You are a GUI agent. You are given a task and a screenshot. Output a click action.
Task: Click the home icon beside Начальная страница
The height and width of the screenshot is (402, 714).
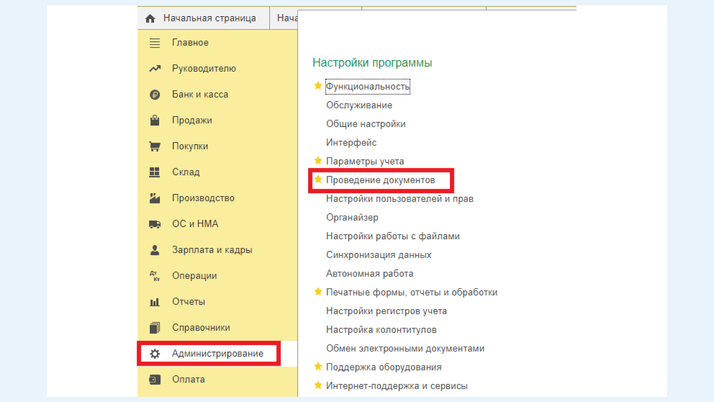pyautogui.click(x=150, y=18)
